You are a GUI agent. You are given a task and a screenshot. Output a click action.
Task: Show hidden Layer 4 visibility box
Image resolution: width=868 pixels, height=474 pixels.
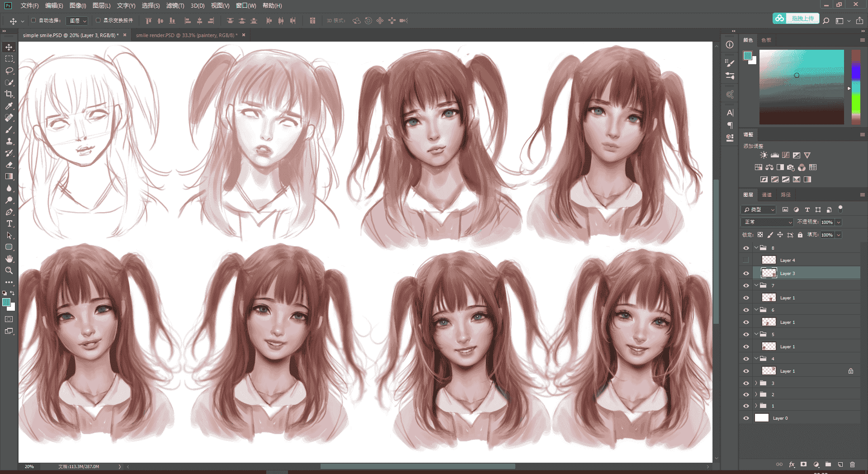click(746, 260)
